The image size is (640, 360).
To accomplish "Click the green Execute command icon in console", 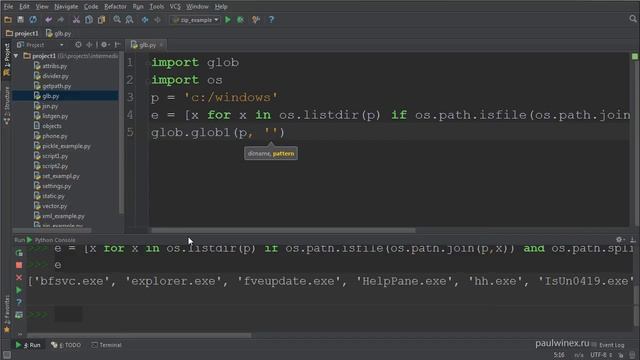I will (19, 290).
